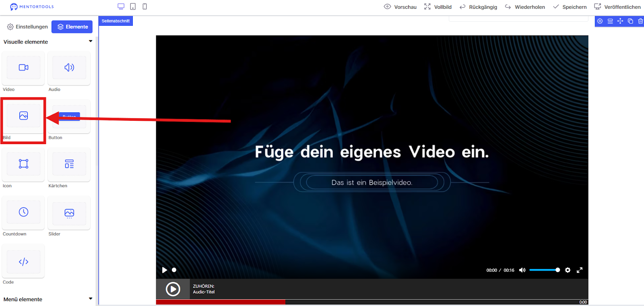Screen dimensions: 644x306
Task: Click Wiederholen to redo
Action: tap(525, 7)
